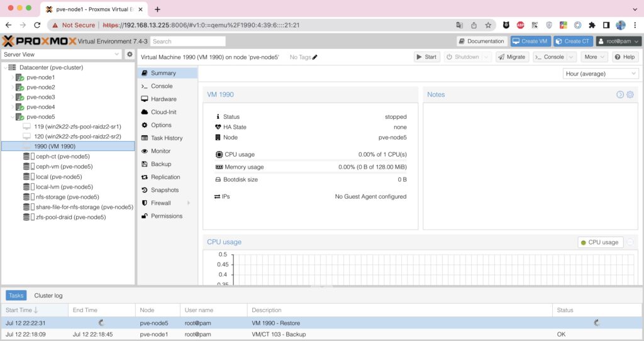
Task: Open the Options section
Action: click(x=167, y=125)
